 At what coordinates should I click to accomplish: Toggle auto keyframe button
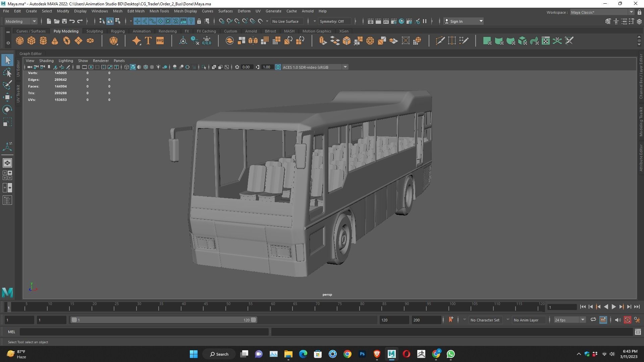point(627,320)
